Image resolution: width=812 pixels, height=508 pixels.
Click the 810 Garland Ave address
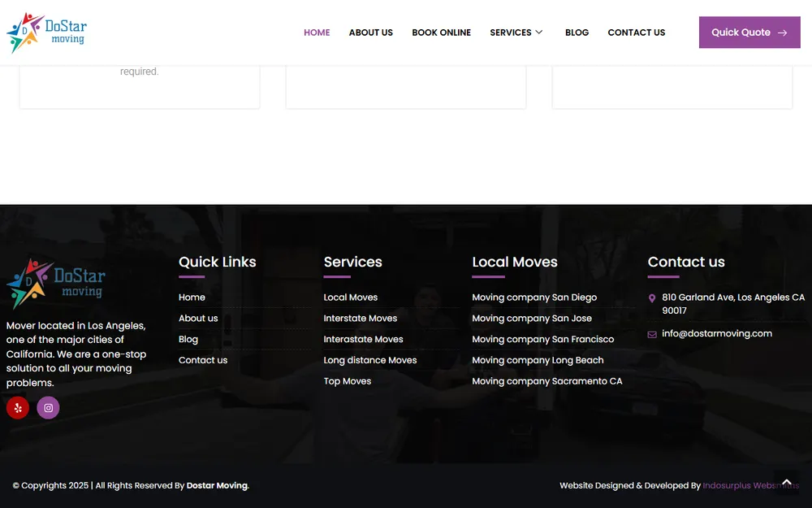click(733, 304)
